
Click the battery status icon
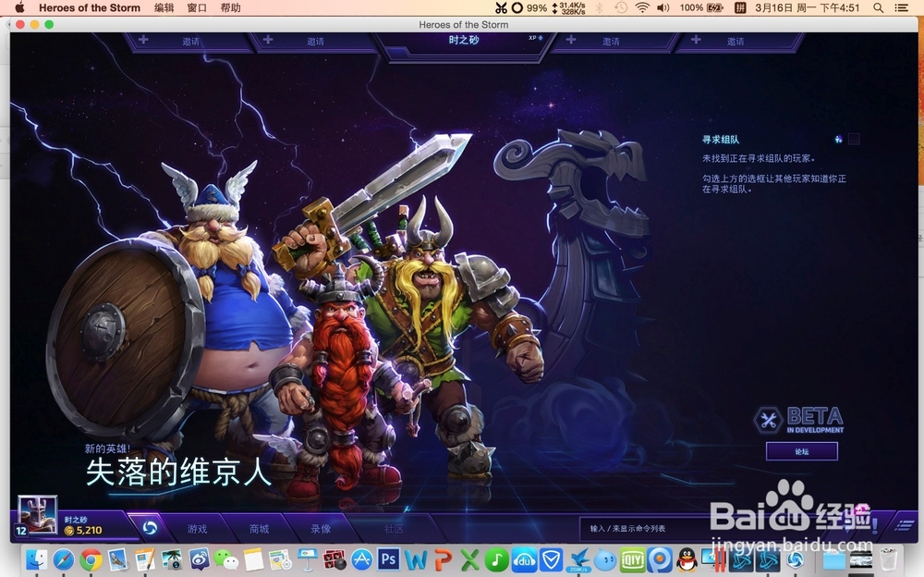tap(715, 7)
